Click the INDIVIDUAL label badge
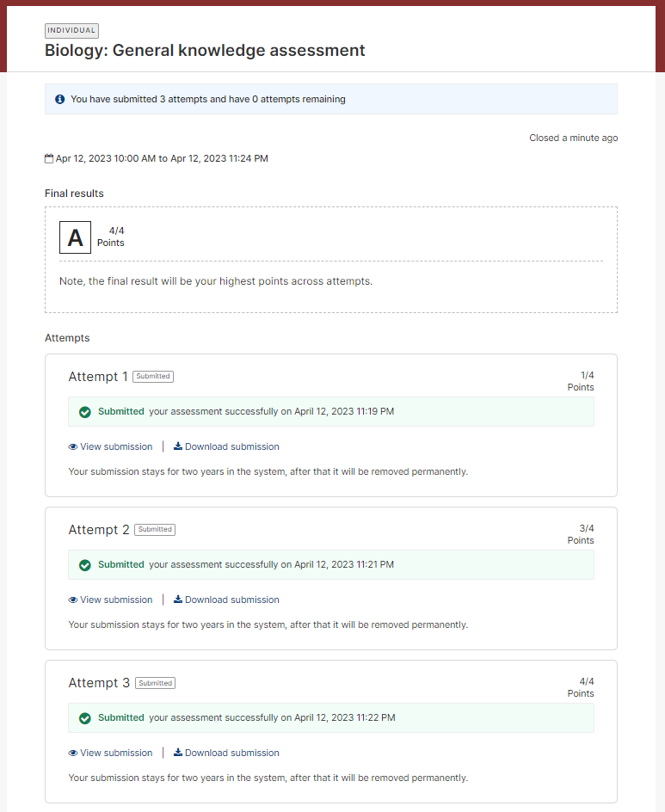Screen dimensions: 665x812 71,31
